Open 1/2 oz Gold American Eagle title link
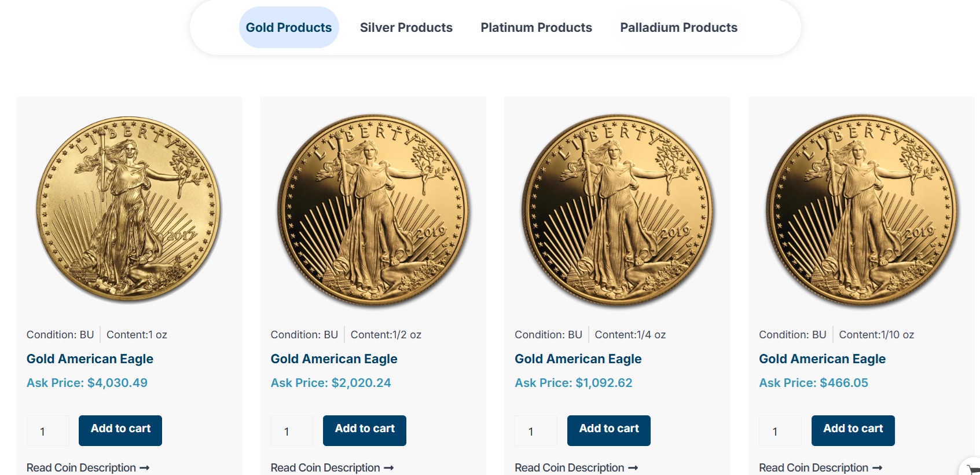The width and height of the screenshot is (980, 475). pyautogui.click(x=334, y=359)
